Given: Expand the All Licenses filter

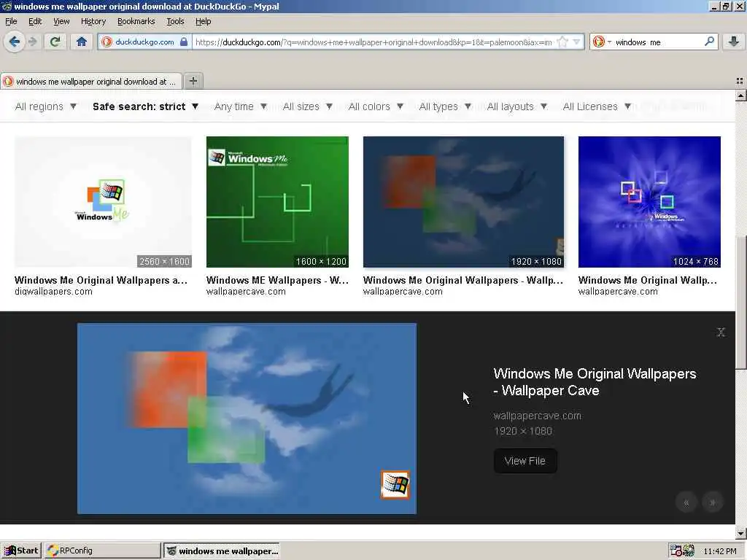Looking at the screenshot, I should [597, 106].
